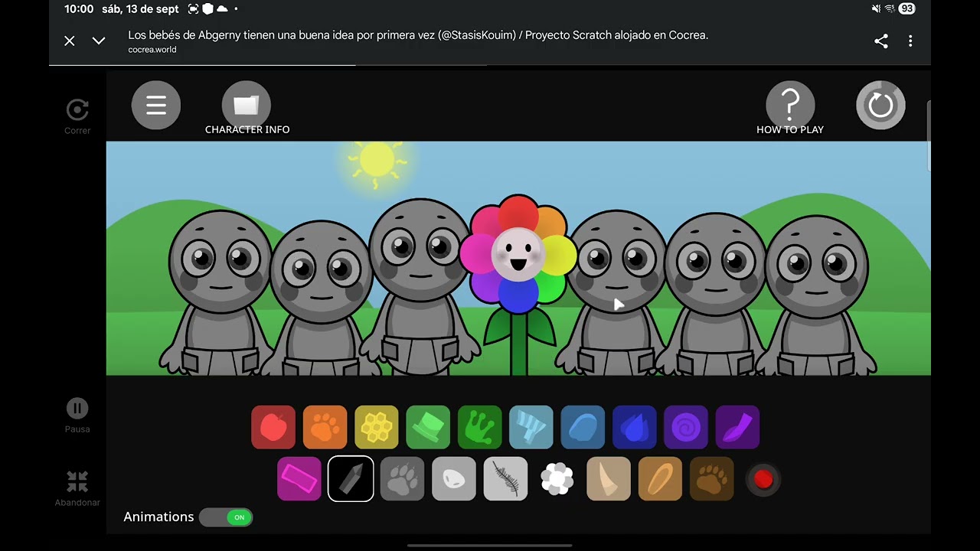
Task: Start recording with the red button
Action: [763, 480]
